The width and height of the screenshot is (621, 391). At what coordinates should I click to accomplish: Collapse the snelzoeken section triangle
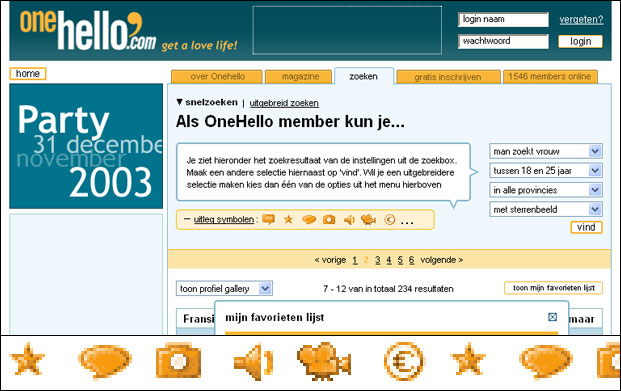[179, 102]
